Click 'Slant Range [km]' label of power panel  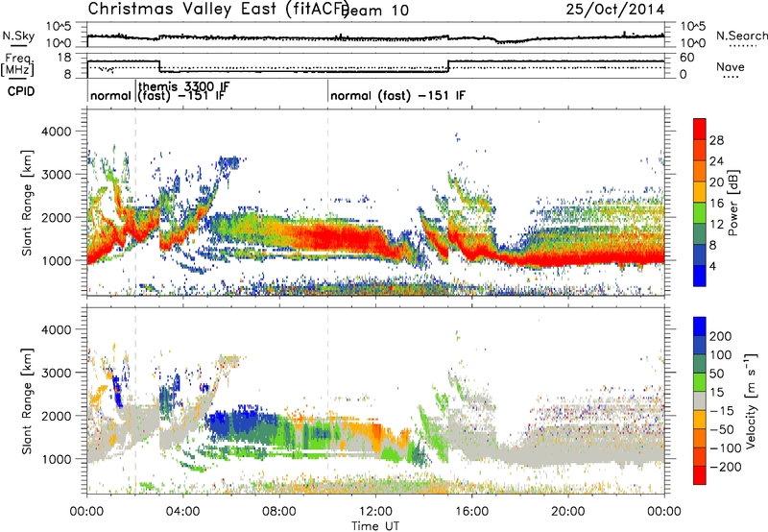(x=27, y=203)
